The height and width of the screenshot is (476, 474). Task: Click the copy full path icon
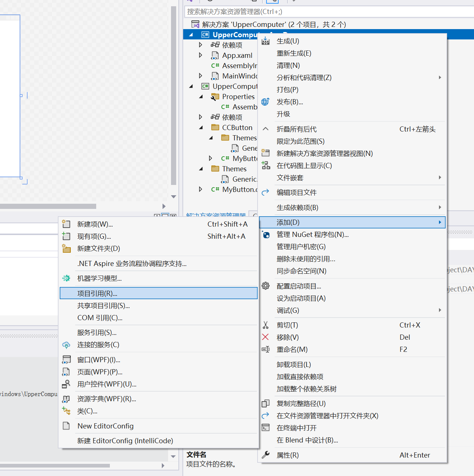pos(265,403)
